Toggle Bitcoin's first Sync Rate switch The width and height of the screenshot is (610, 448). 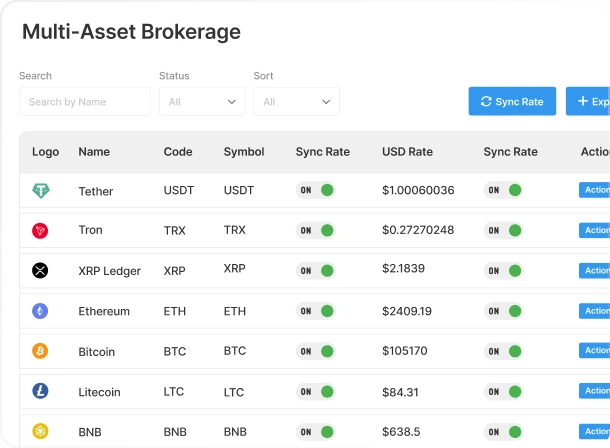[316, 351]
